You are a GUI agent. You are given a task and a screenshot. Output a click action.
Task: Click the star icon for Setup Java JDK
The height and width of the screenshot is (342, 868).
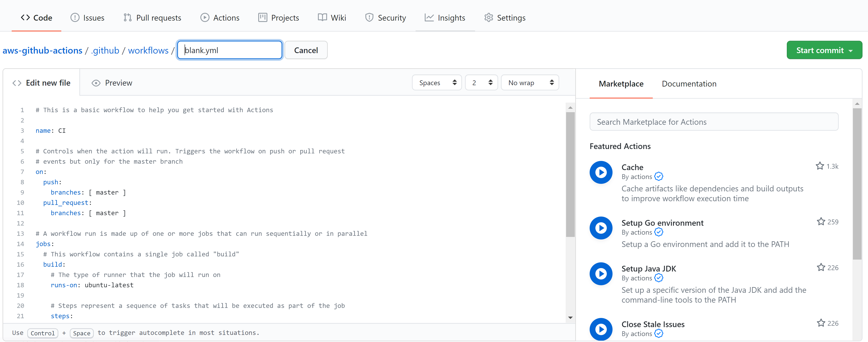[x=820, y=267]
